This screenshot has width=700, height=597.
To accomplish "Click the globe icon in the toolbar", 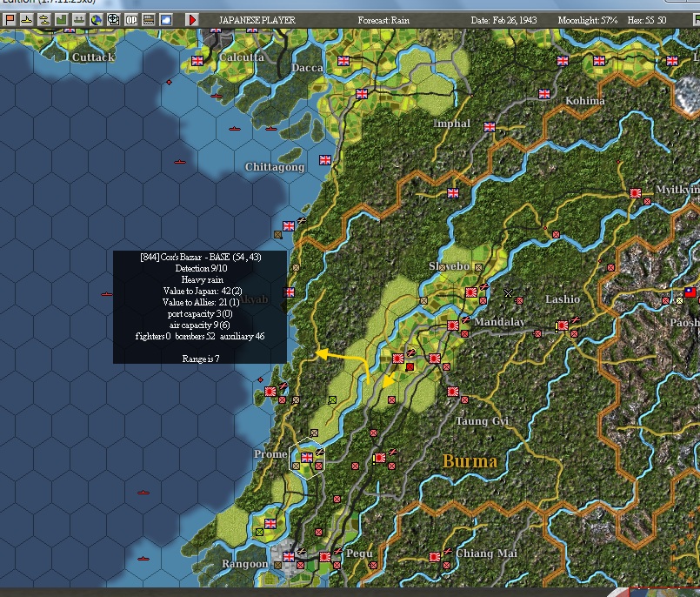I will (96, 20).
